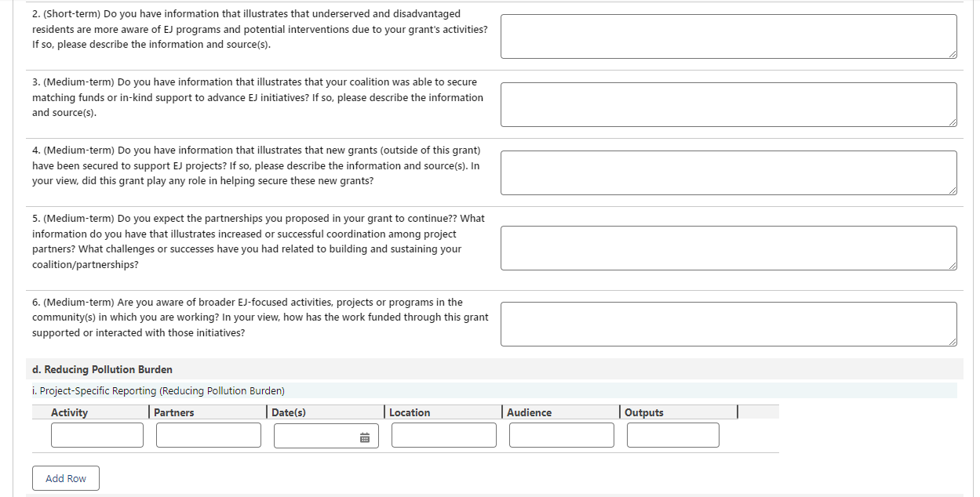Click the Audience input box
The height and width of the screenshot is (497, 980).
tap(562, 435)
